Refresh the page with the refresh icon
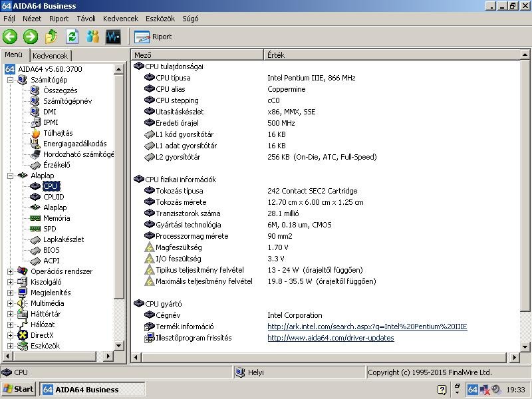Image resolution: width=532 pixels, height=399 pixels. pos(72,37)
